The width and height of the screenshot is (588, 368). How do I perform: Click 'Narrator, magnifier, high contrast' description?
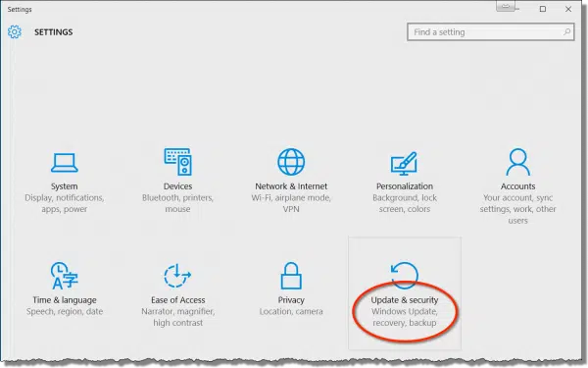click(x=178, y=317)
